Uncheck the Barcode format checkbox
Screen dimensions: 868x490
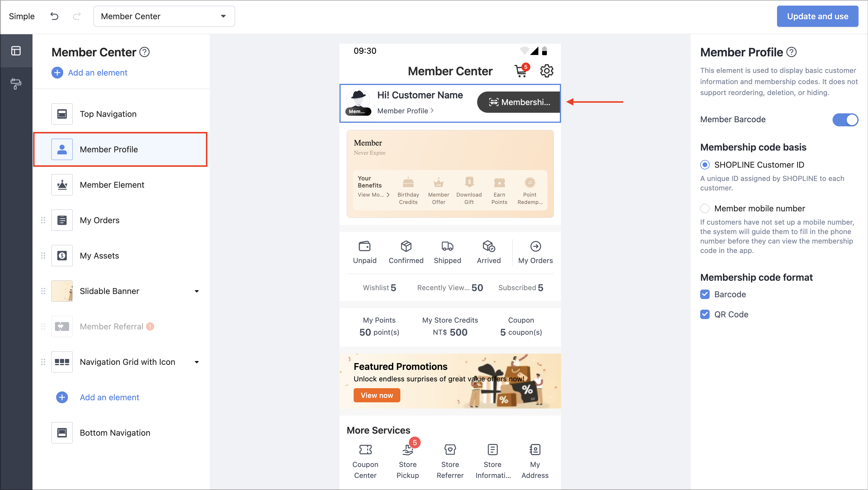click(705, 294)
